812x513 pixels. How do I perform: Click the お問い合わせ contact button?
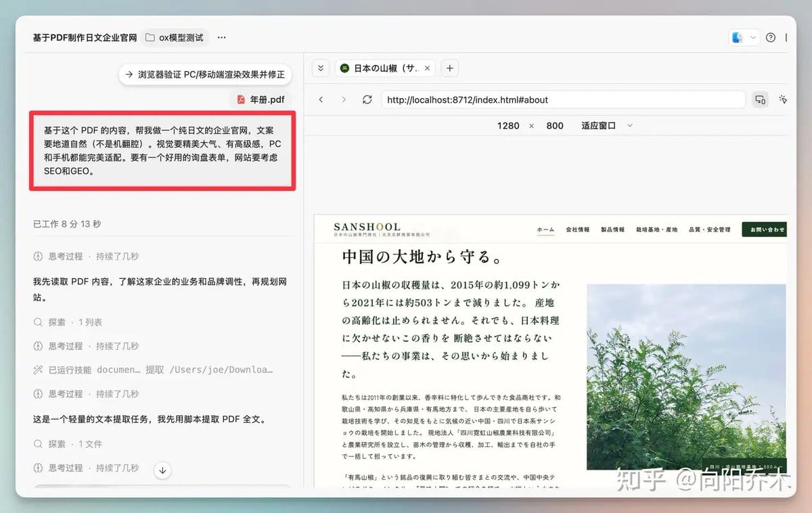(765, 229)
